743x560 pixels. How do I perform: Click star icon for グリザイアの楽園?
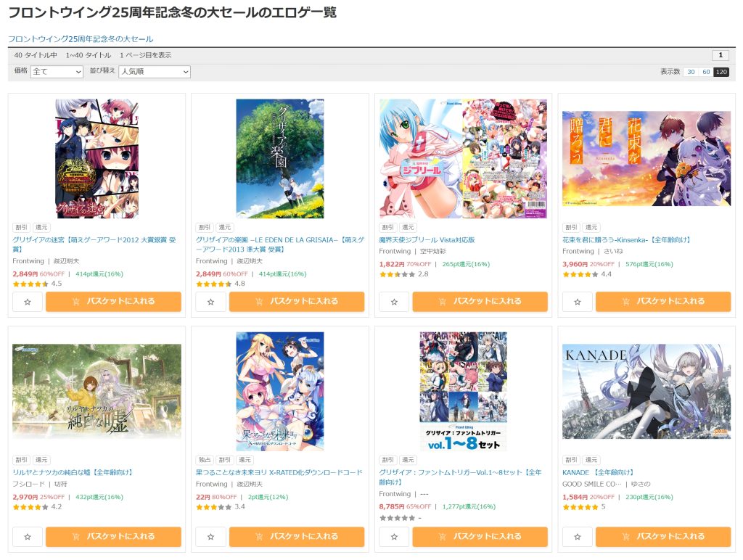pos(211,302)
